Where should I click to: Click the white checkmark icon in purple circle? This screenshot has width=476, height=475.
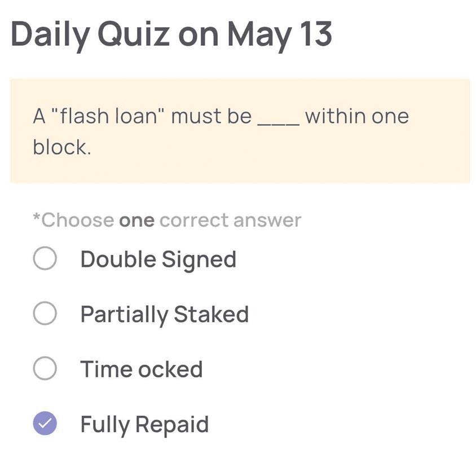pyautogui.click(x=45, y=423)
